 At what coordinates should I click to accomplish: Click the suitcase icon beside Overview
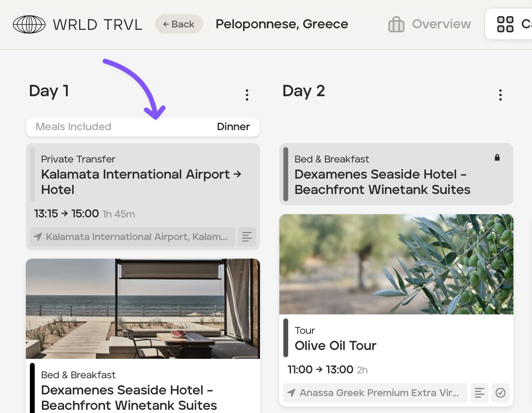396,24
